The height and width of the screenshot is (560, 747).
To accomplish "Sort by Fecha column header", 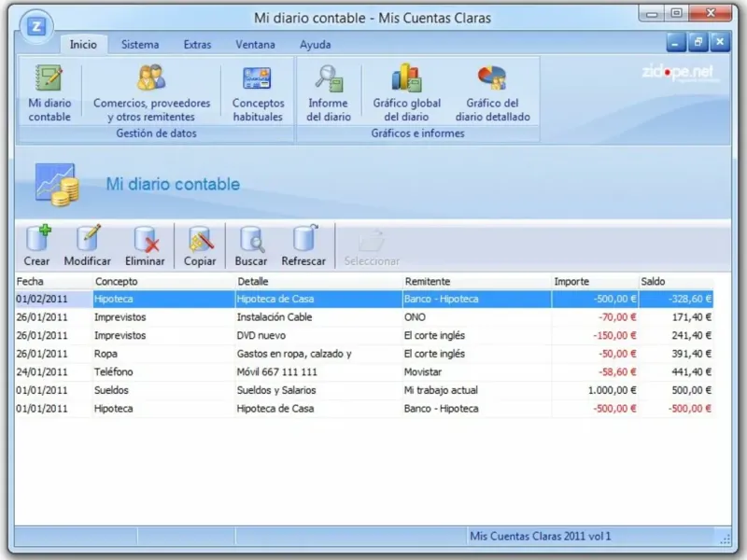I will pos(30,281).
